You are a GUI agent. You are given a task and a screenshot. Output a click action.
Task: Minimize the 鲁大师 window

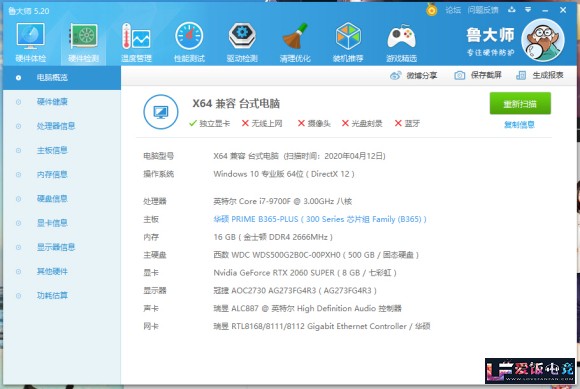pyautogui.click(x=545, y=10)
